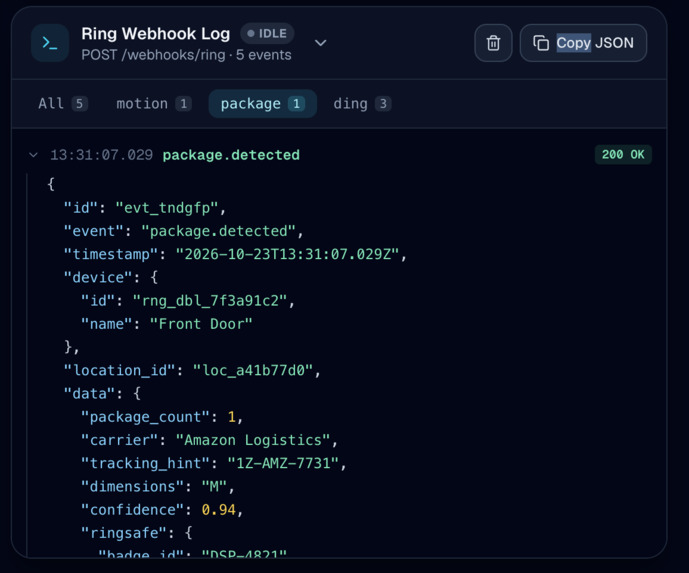Screen dimensions: 689x573
Task: Click the IDLE status badge
Action: tap(267, 33)
